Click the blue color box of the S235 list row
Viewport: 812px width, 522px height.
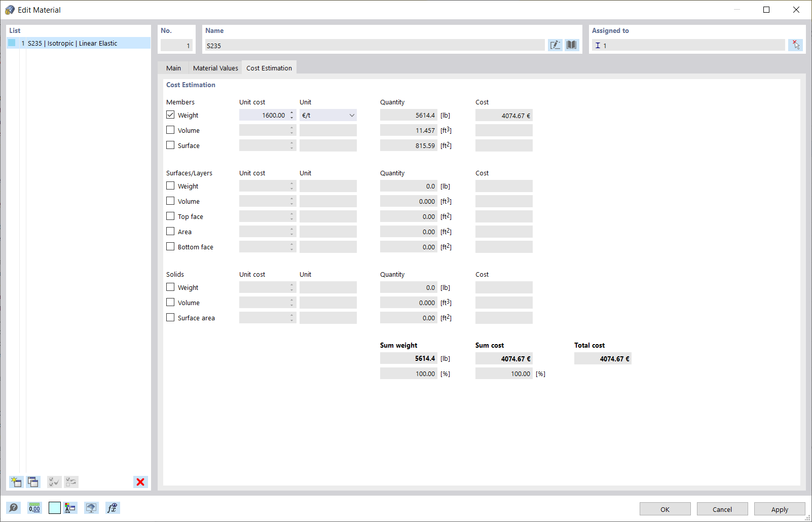point(12,43)
